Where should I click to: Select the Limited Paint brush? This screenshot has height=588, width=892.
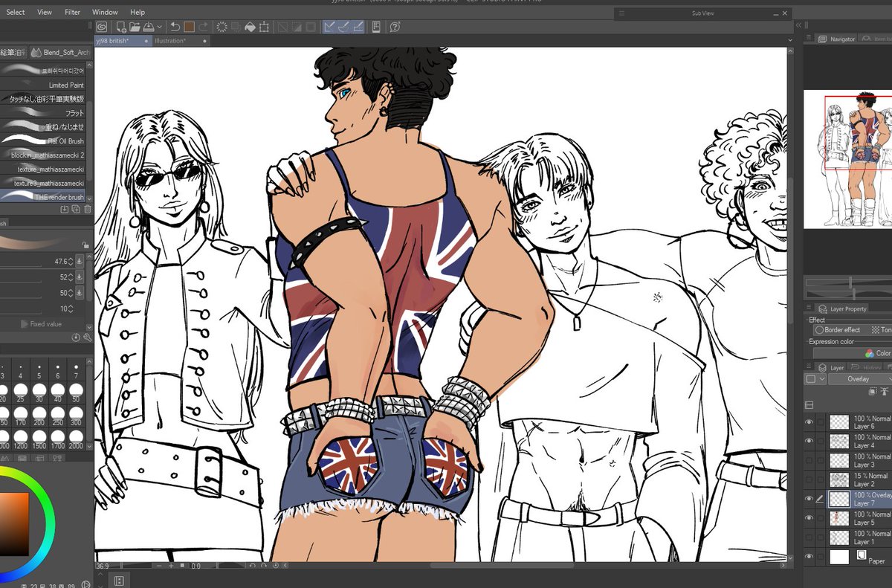click(x=43, y=85)
